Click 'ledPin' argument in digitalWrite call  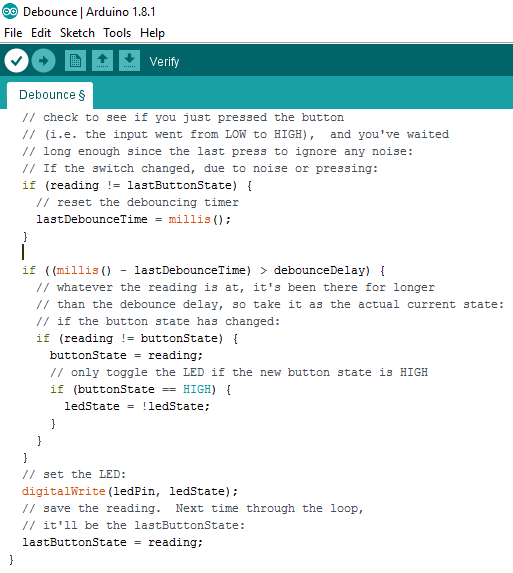coord(134,491)
